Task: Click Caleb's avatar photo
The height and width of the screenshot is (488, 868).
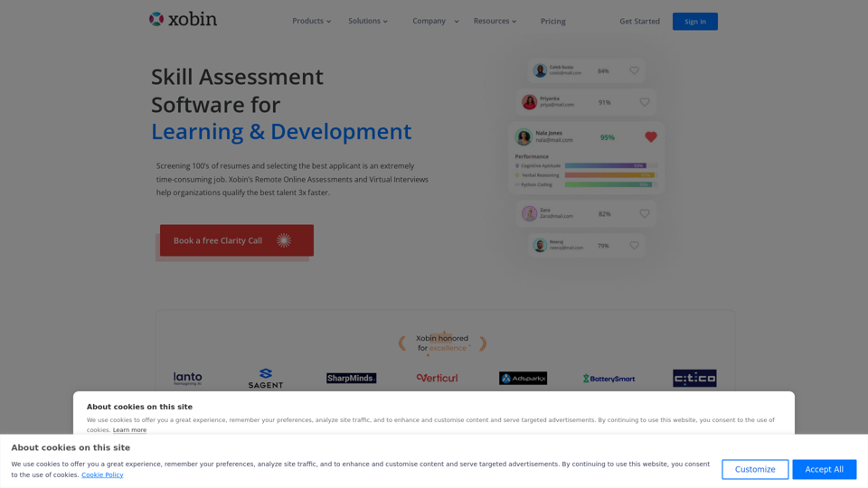Action: [540, 70]
